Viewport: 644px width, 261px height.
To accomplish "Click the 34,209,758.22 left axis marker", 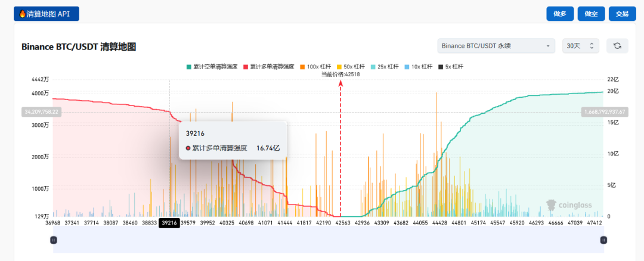I will 42,111.
